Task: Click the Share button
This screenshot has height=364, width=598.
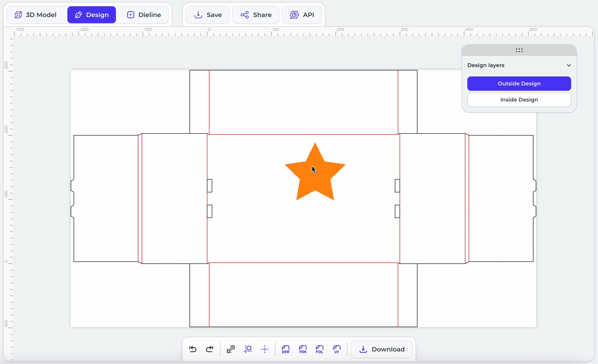Action: 256,15
